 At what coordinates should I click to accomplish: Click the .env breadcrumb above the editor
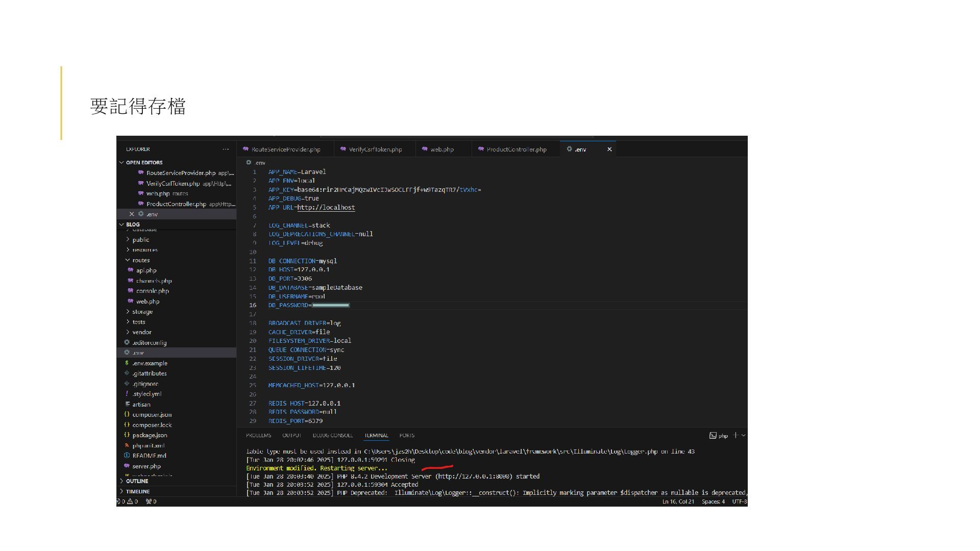[x=256, y=163]
